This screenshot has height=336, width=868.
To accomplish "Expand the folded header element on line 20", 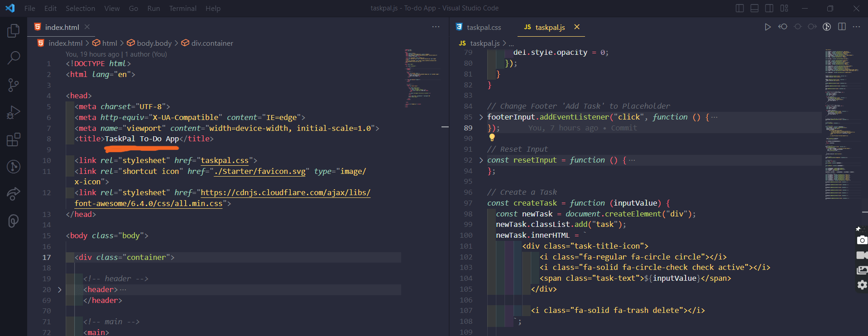I will click(59, 290).
